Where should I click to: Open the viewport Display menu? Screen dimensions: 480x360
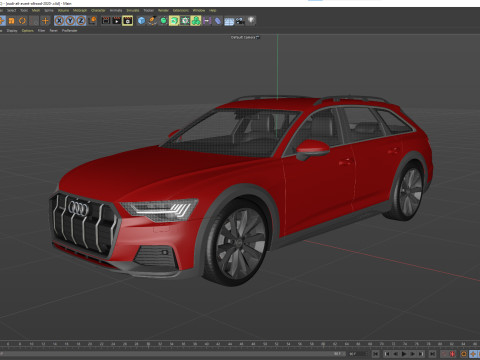[12, 31]
